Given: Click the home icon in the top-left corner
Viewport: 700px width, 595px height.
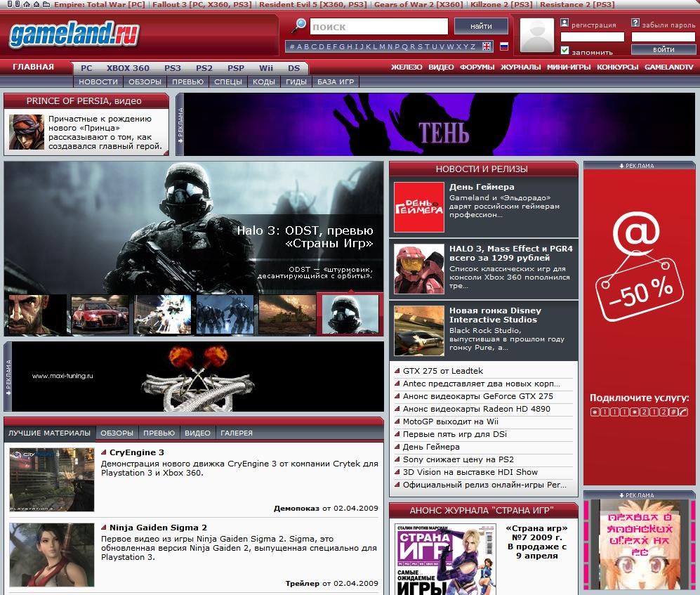Looking at the screenshot, I should pos(26,5).
